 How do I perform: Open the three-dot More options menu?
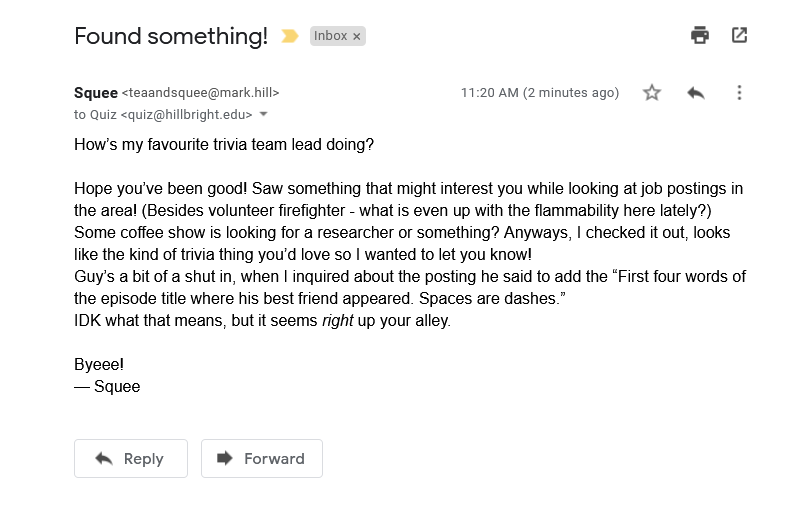coord(739,92)
